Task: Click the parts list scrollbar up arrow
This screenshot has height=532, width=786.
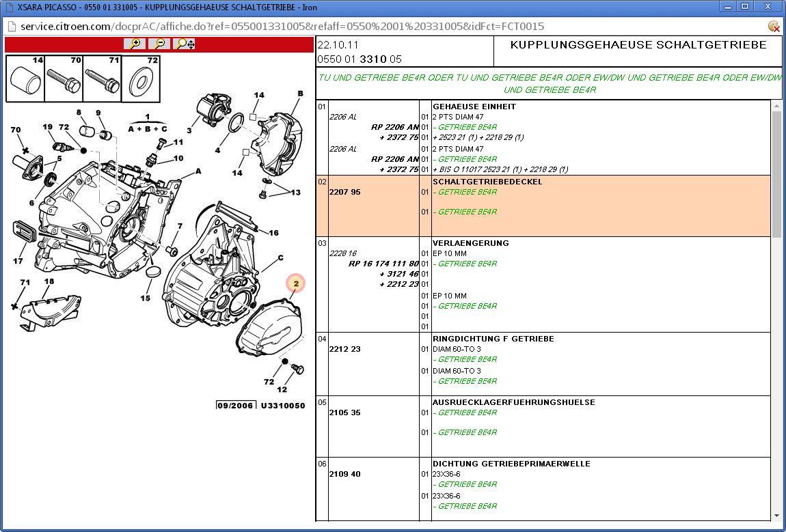Action: click(x=776, y=106)
